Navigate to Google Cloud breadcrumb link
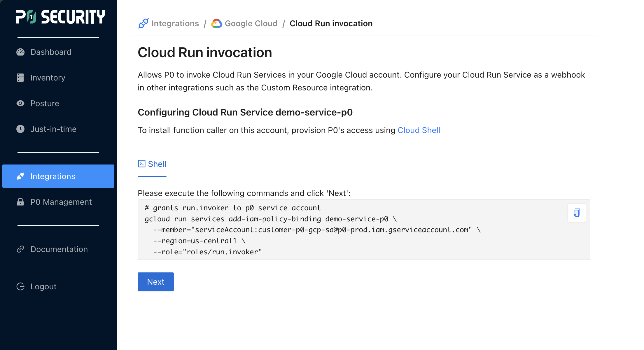This screenshot has width=644, height=350. (251, 24)
